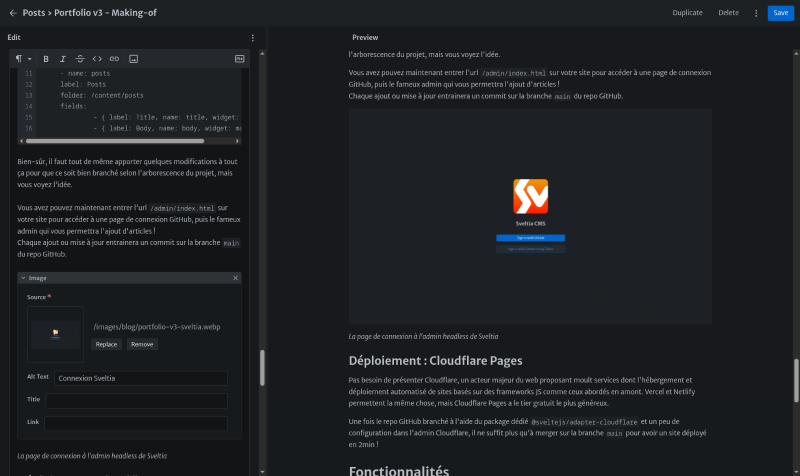Toggle bold formatting in the editor toolbar
The width and height of the screenshot is (800, 476).
(x=46, y=59)
